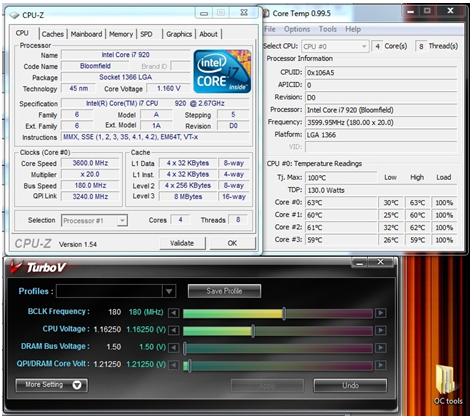Click the greyed Apply button in TurboV
Screen dimensions: 474x420
[x=267, y=385]
